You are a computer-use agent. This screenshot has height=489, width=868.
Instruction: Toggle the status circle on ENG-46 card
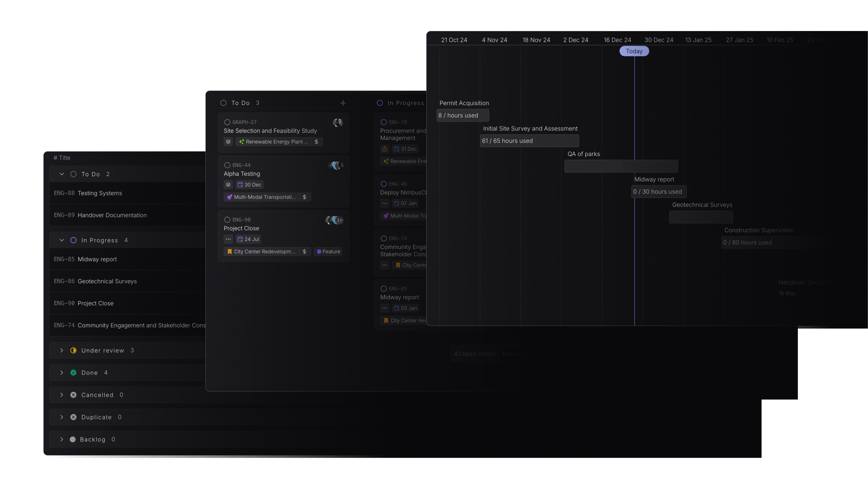(383, 184)
